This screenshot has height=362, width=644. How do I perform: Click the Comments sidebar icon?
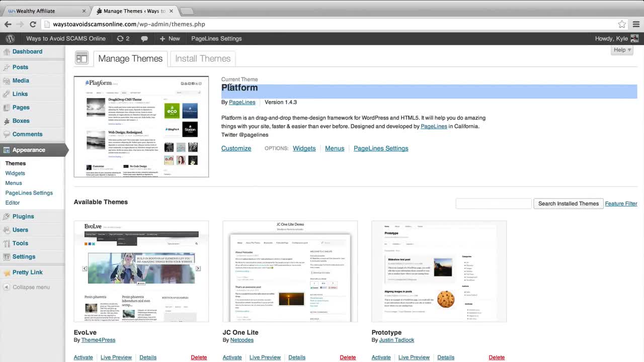coord(6,134)
